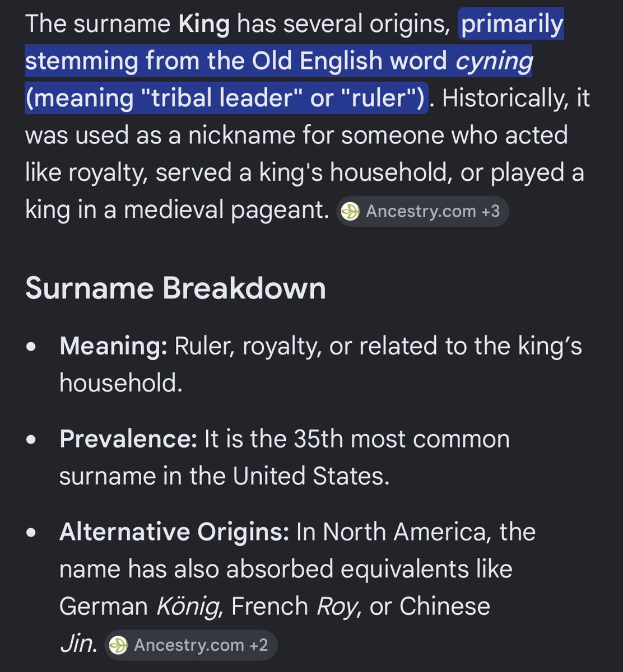Open the Ancestry.com +3 source chip
Image resolution: width=623 pixels, height=672 pixels.
(x=422, y=211)
